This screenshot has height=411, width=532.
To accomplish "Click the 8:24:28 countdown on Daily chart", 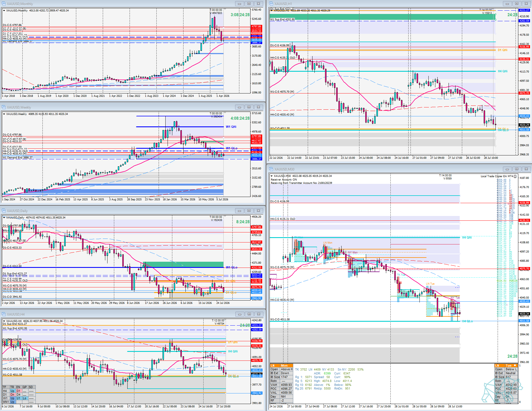I will pyautogui.click(x=243, y=222).
